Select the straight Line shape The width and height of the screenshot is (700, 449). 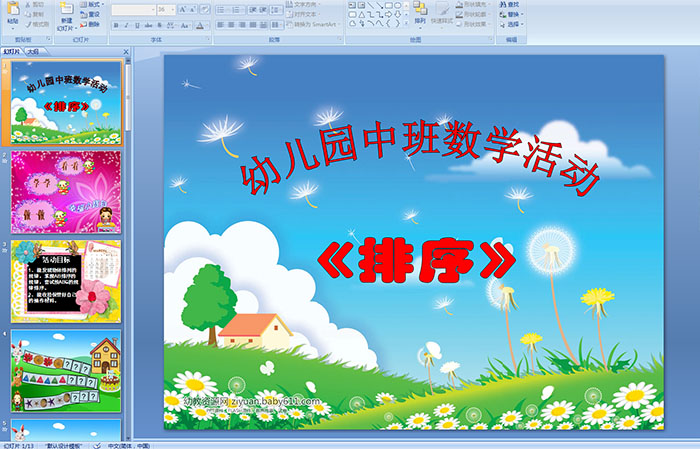(x=370, y=5)
